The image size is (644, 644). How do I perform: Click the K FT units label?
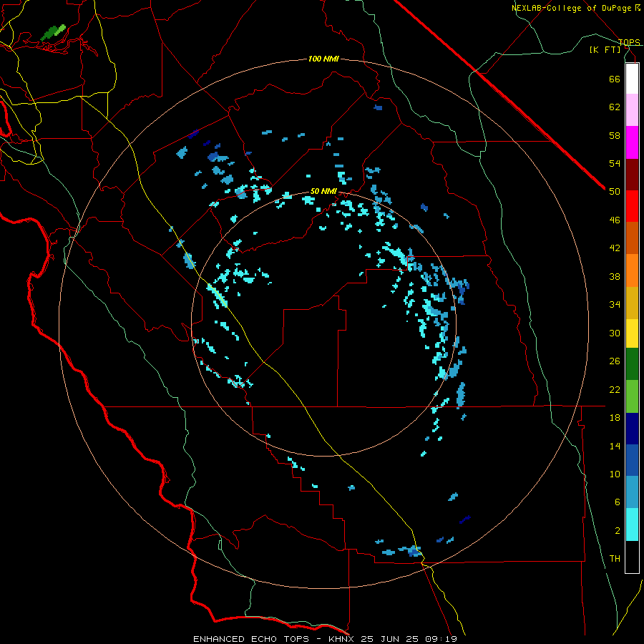(605, 49)
